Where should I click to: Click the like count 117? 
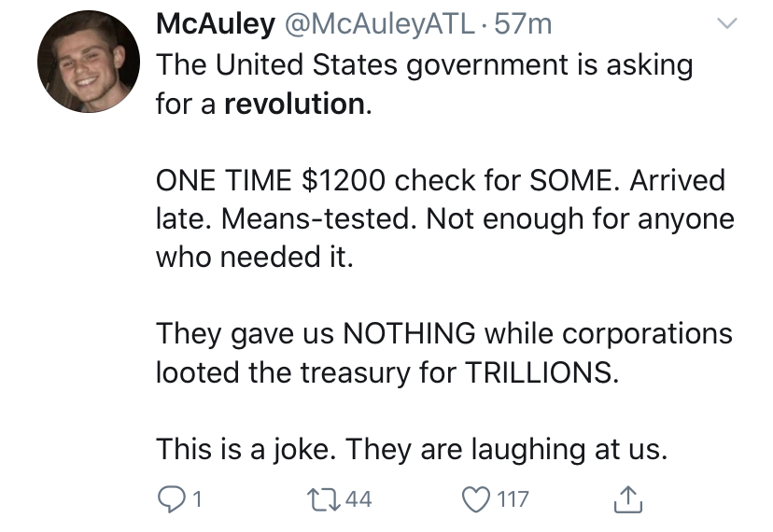(x=513, y=499)
